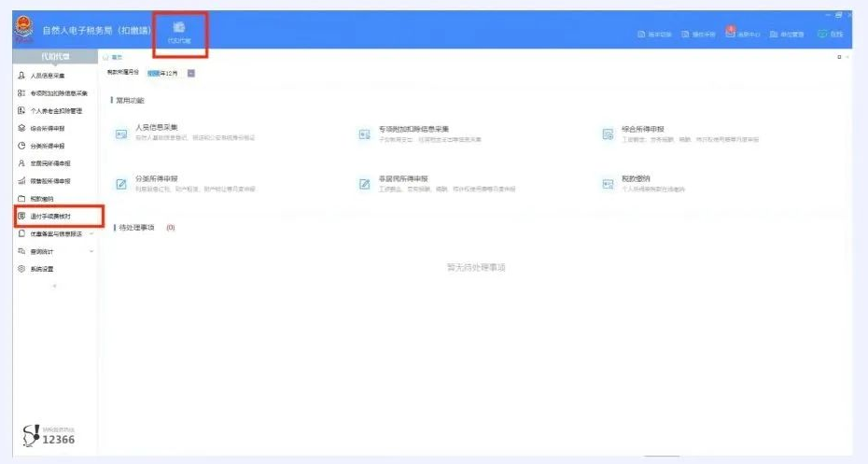Open the 代扣代缴 module in top bar
868x464 pixels.
[179, 32]
